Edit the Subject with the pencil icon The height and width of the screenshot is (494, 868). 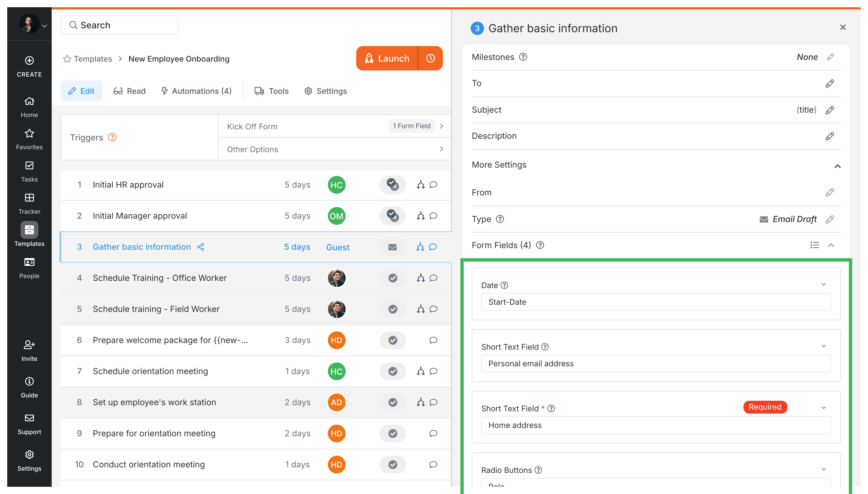(830, 110)
